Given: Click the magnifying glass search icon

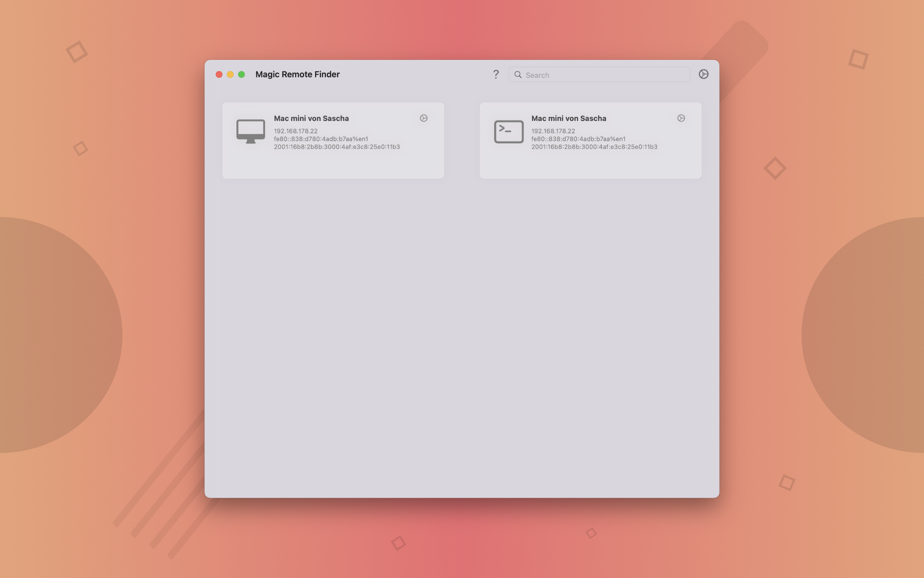Looking at the screenshot, I should tap(518, 74).
